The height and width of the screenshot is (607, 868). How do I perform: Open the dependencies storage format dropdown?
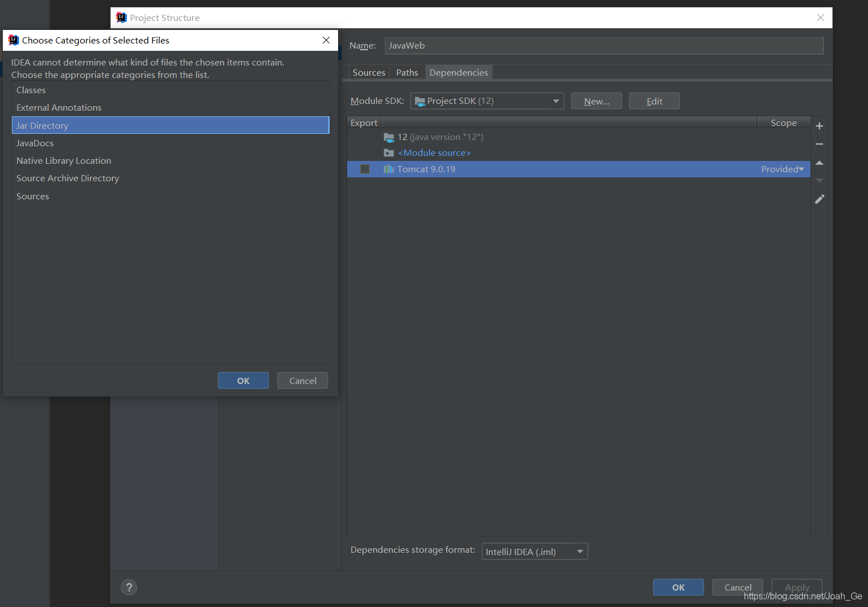[534, 552]
